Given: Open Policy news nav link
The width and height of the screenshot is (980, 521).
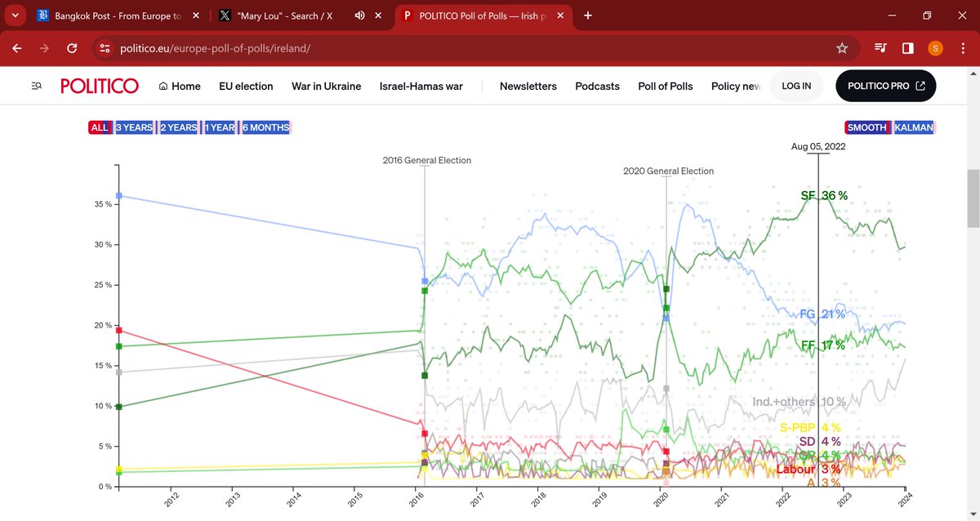Looking at the screenshot, I should (736, 86).
